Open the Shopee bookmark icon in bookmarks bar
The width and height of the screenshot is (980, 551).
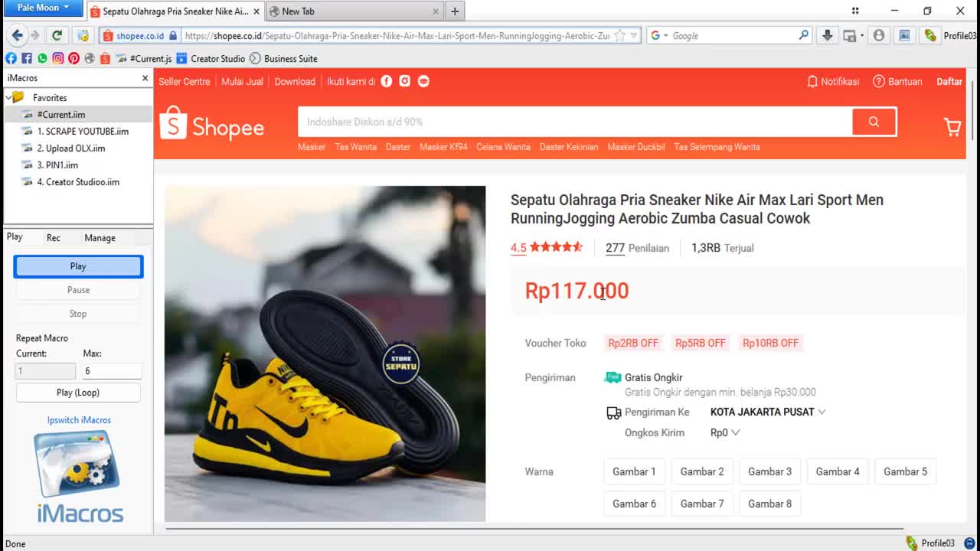tap(105, 58)
